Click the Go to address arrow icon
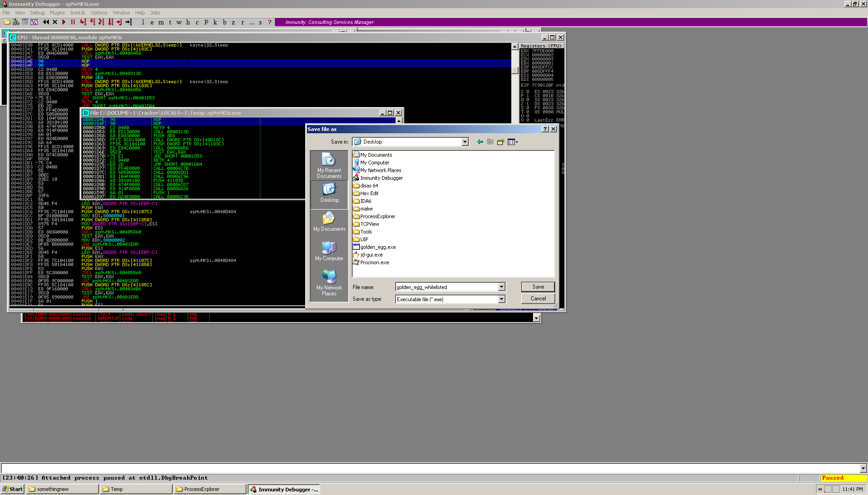The image size is (868, 495). tap(129, 22)
